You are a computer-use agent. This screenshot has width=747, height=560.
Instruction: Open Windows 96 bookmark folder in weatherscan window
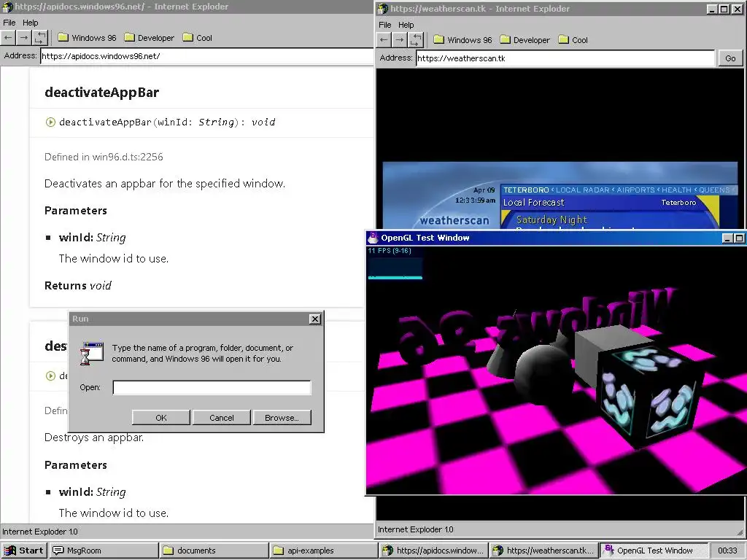(x=463, y=40)
